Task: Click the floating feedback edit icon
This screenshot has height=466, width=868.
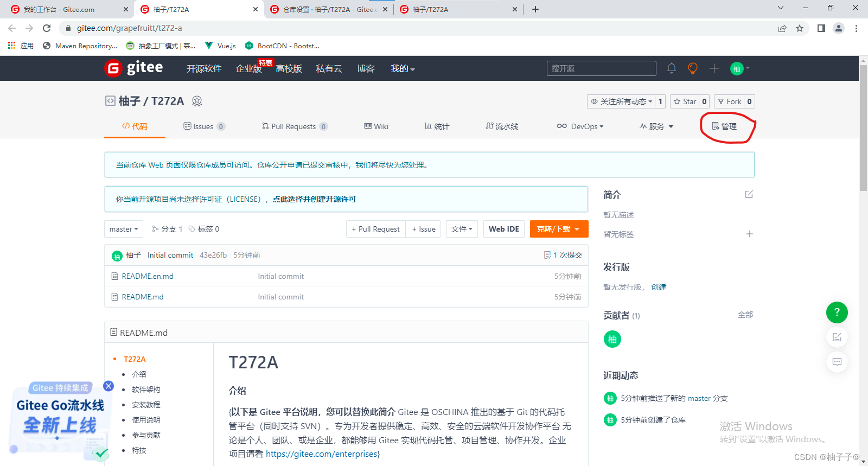Action: pos(837,337)
